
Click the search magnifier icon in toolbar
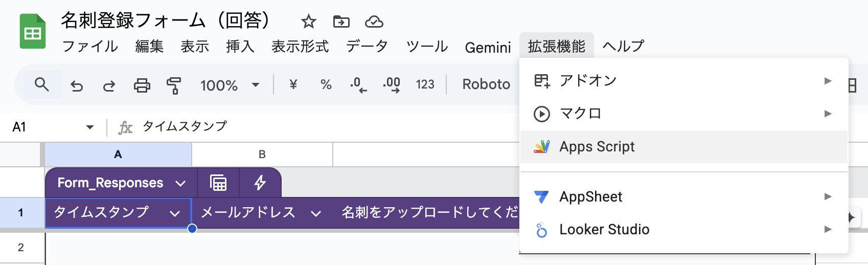pyautogui.click(x=42, y=84)
